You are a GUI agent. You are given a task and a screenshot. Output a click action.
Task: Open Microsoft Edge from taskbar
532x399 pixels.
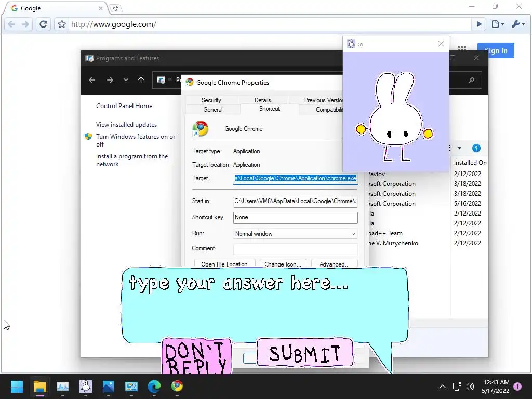coord(154,387)
